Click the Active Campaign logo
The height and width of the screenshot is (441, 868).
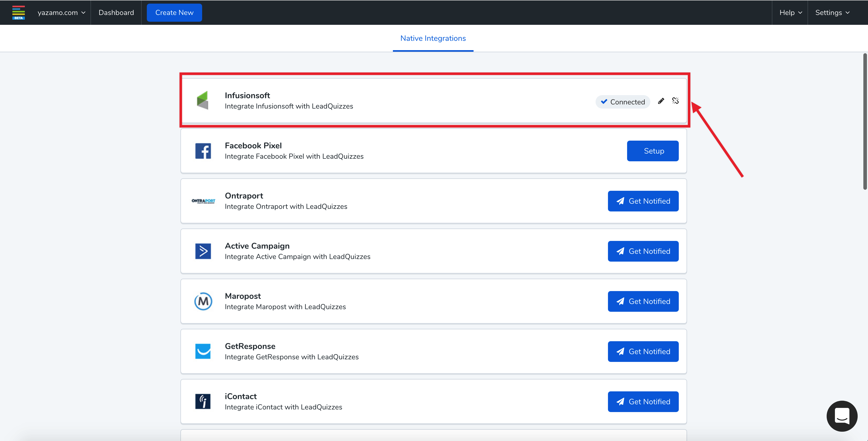[203, 251]
